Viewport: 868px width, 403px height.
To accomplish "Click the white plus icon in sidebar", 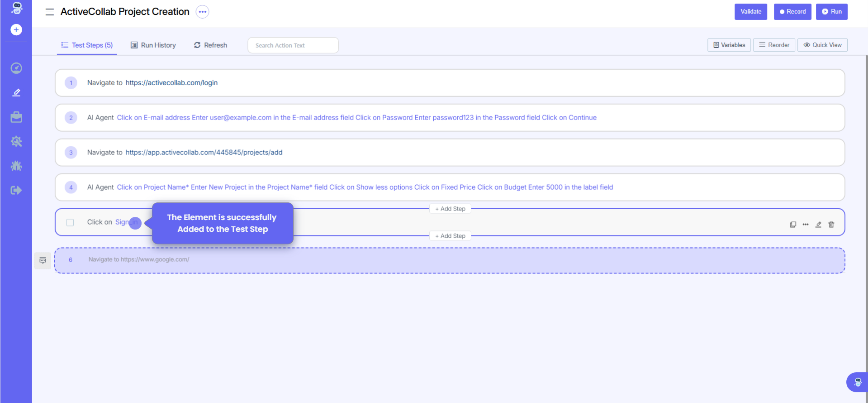I will coord(16,30).
